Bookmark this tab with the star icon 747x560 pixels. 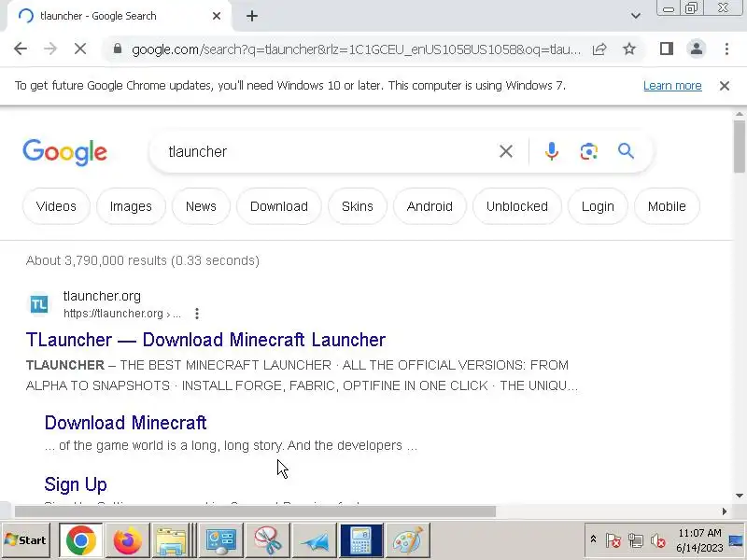tap(629, 49)
